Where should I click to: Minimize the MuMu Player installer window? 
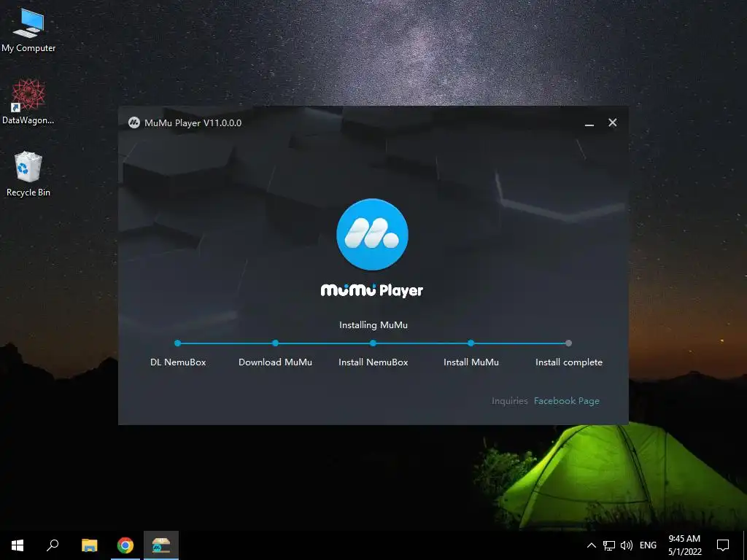(x=589, y=123)
